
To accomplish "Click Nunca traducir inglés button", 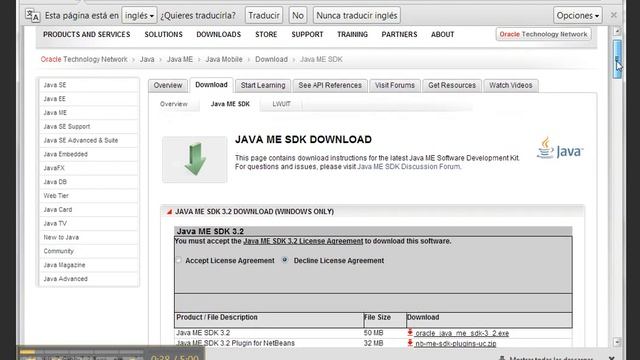I will coord(357,16).
